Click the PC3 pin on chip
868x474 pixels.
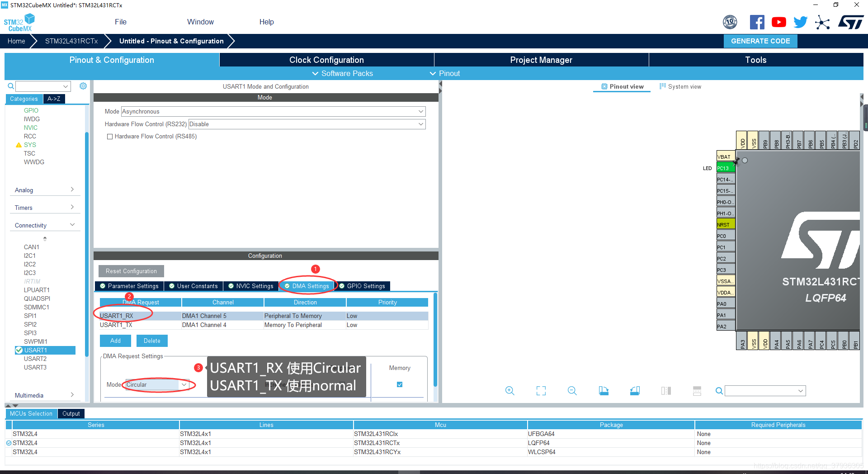tap(726, 270)
